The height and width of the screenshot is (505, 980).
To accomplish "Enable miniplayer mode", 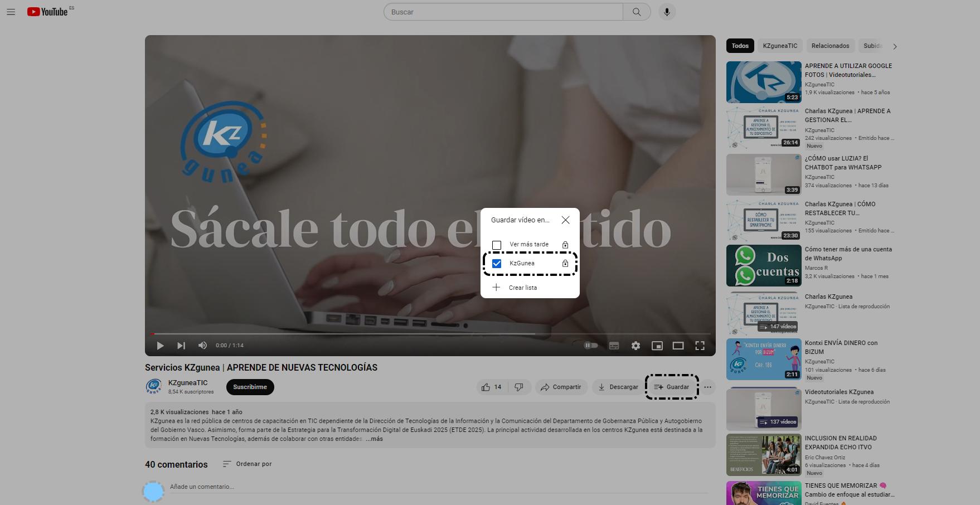I will coord(657,346).
